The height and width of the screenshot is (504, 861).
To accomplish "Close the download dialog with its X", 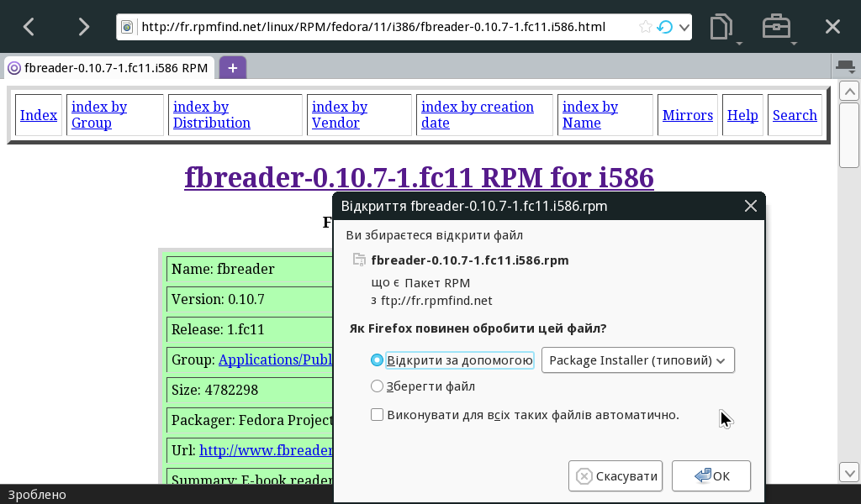I will pos(751,206).
